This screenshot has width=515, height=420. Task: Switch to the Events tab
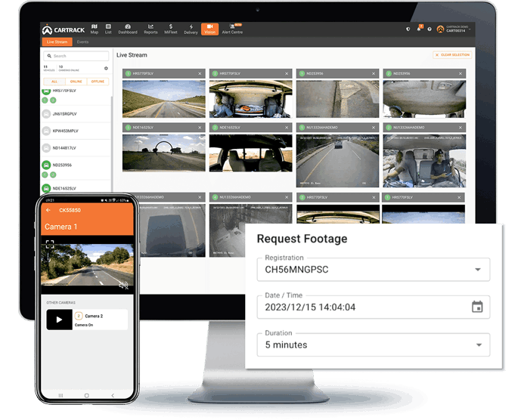[82, 42]
